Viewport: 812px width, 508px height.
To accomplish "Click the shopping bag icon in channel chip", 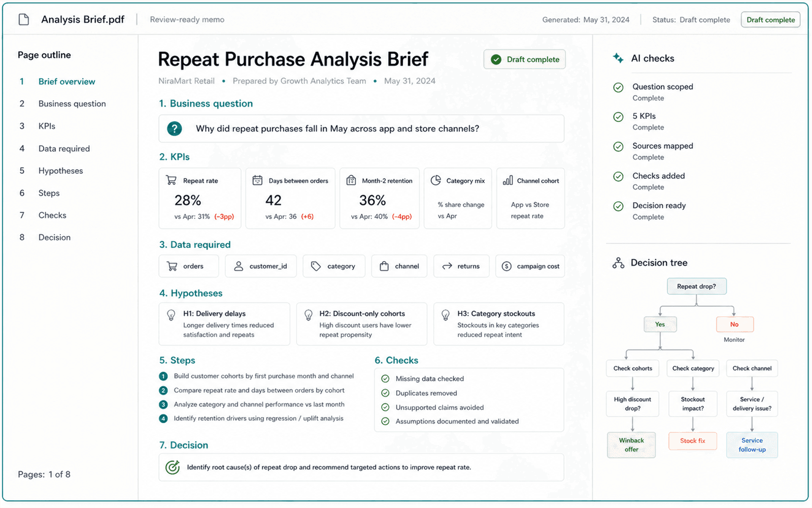I will pyautogui.click(x=384, y=266).
